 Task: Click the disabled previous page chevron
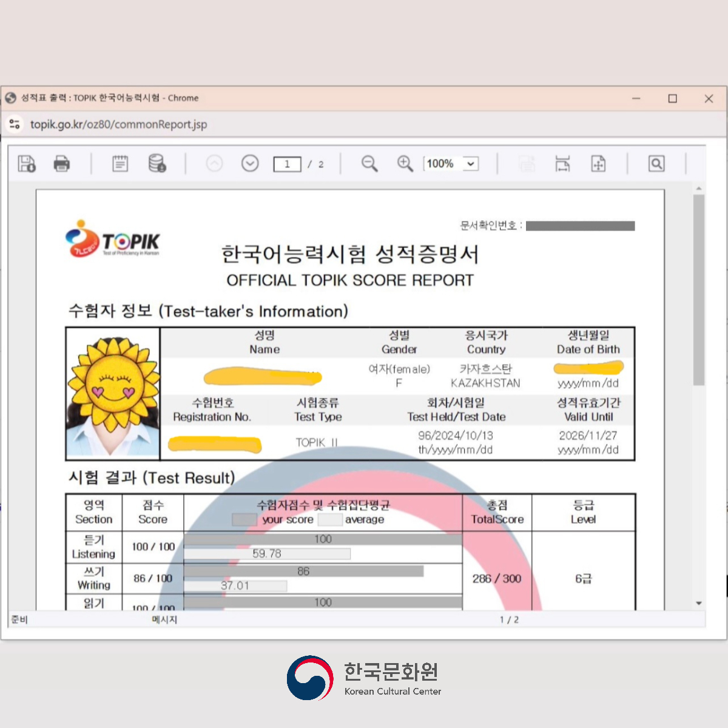(214, 164)
